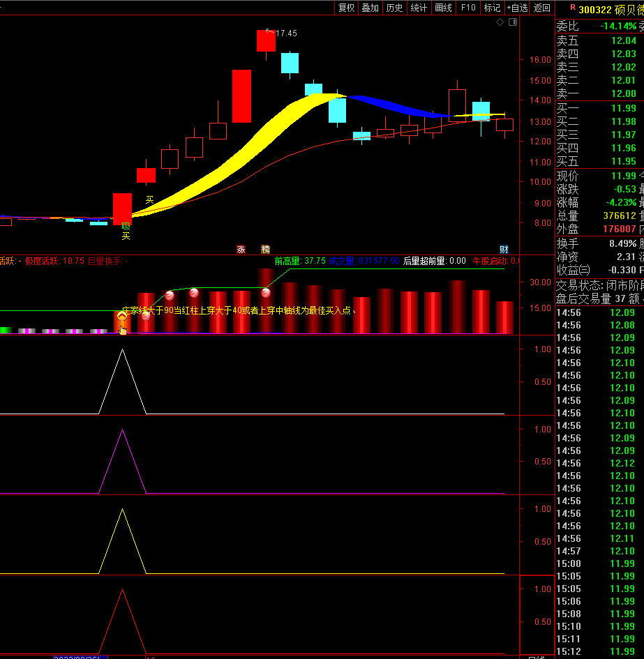Click the yellow 庄家线 hint text
The height and width of the screenshot is (659, 644).
239,310
